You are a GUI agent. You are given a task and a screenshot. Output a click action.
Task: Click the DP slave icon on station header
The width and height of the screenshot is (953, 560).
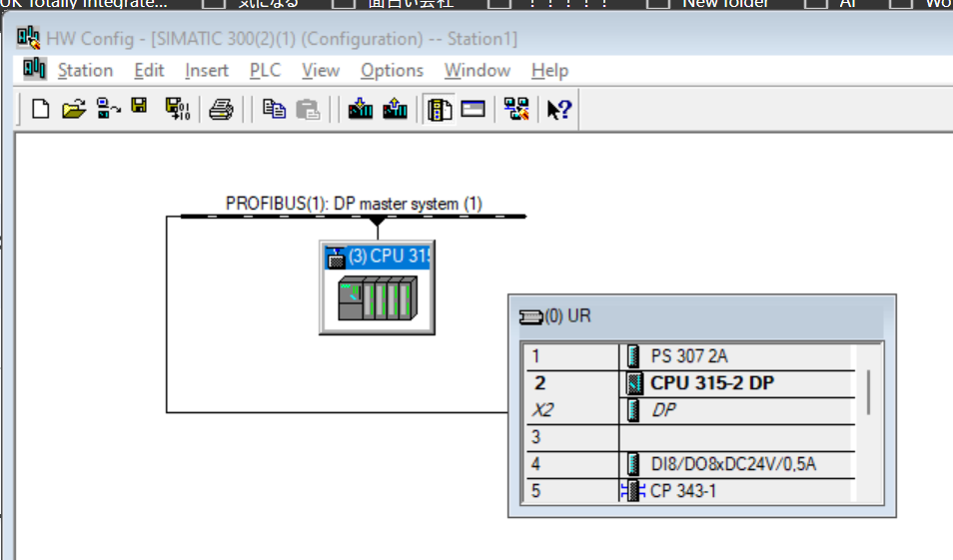coord(336,258)
